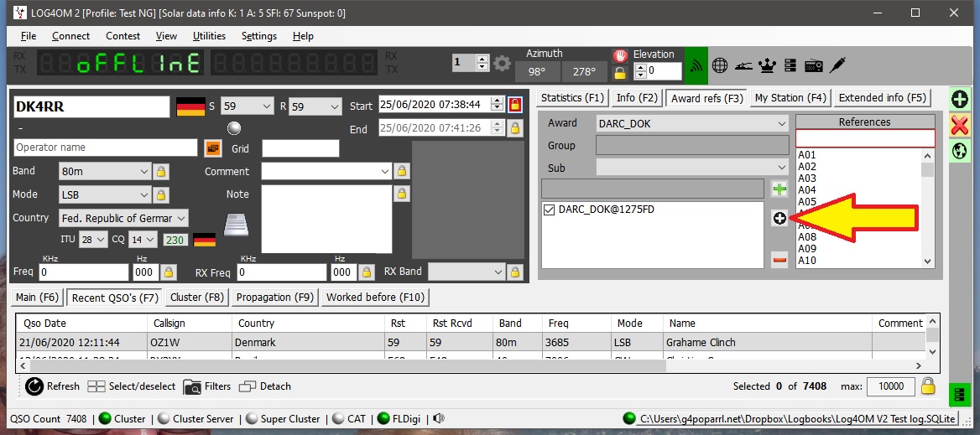The image size is (980, 435).
Task: Toggle the RX Band lock
Action: point(514,272)
